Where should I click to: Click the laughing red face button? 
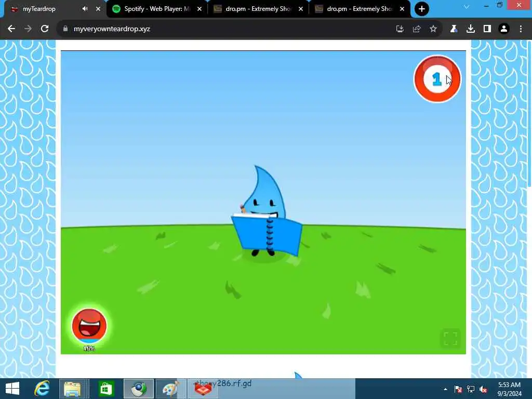(89, 326)
